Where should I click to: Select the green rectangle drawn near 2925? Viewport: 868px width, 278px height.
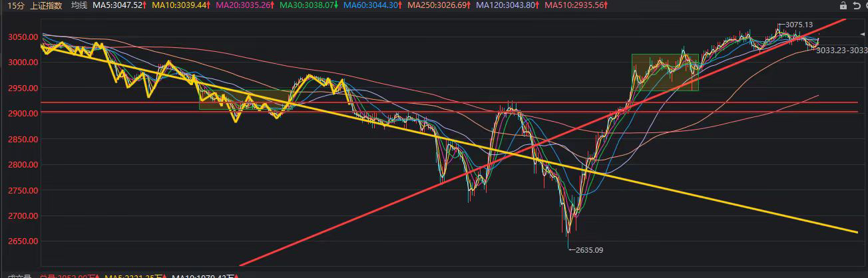tap(245, 100)
